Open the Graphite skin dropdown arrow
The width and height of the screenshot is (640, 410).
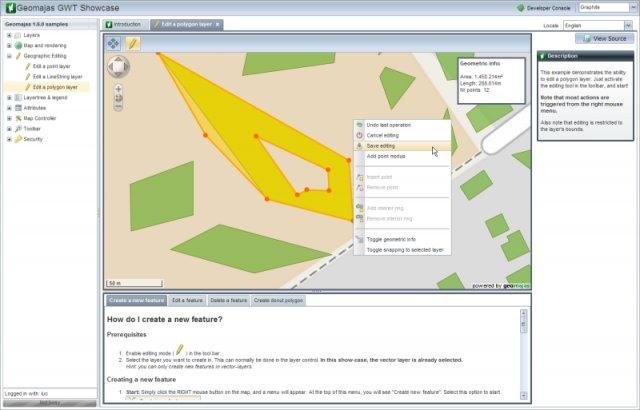pyautogui.click(x=635, y=7)
